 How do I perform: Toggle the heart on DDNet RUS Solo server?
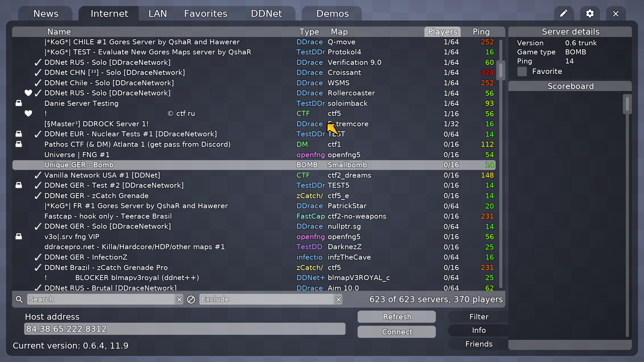click(x=28, y=93)
